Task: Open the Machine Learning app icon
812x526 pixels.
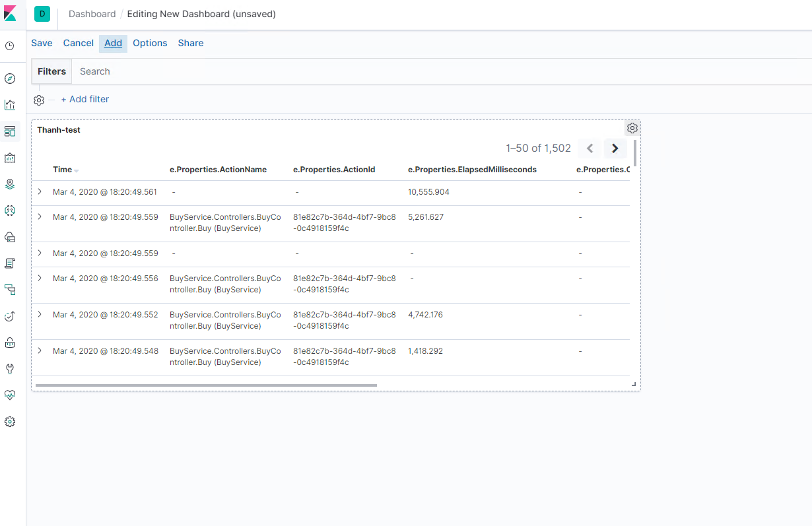Action: coord(10,210)
